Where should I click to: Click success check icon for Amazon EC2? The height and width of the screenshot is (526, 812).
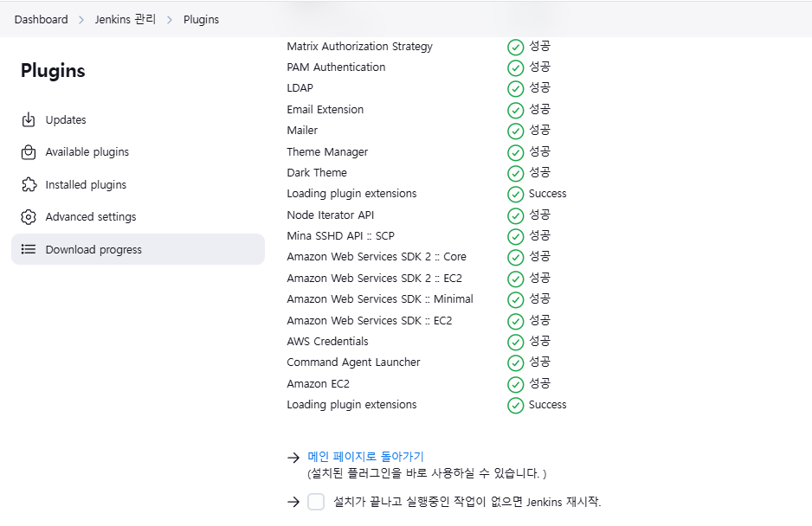point(515,385)
